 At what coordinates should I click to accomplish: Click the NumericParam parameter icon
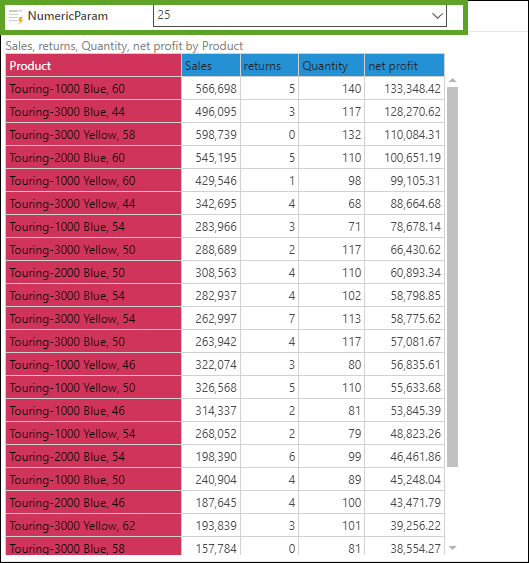point(16,16)
